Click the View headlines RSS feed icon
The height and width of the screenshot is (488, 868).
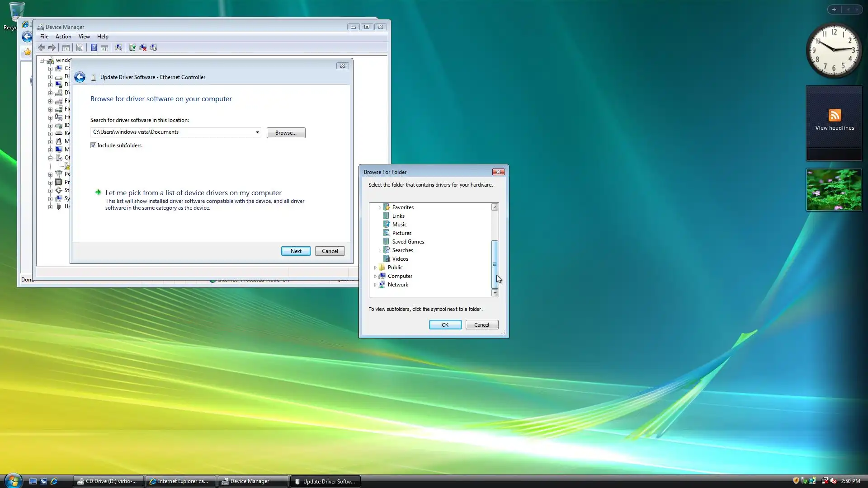[835, 115]
